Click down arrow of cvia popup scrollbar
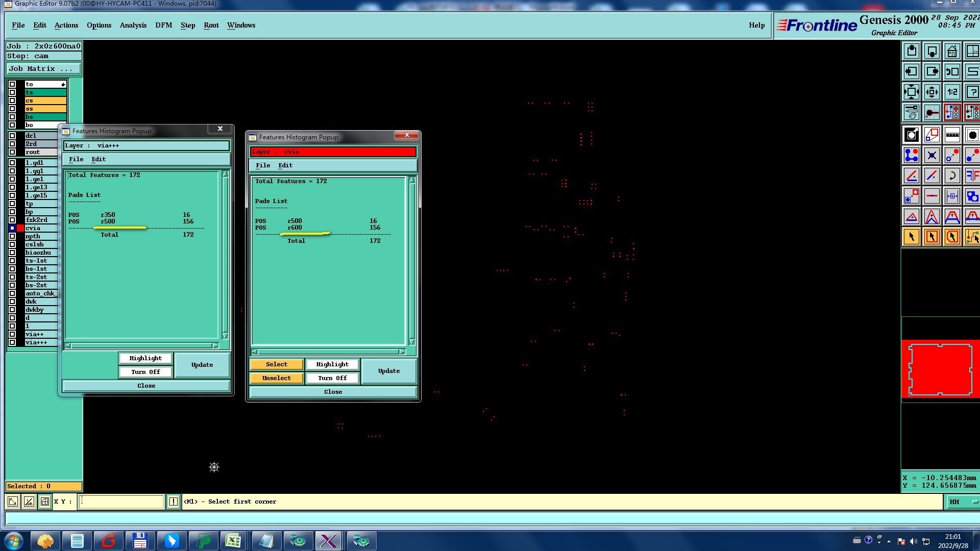Screen dimensions: 980x551 (412, 342)
